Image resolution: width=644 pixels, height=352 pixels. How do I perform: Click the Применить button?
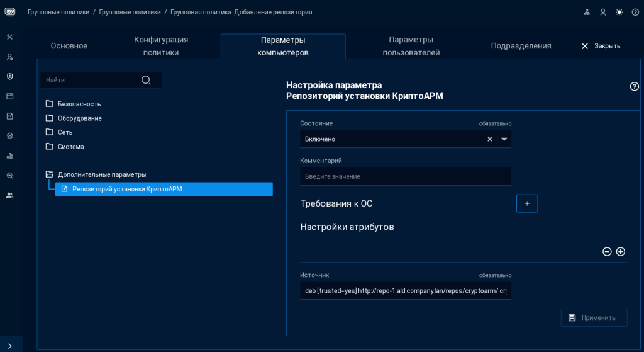click(x=594, y=318)
